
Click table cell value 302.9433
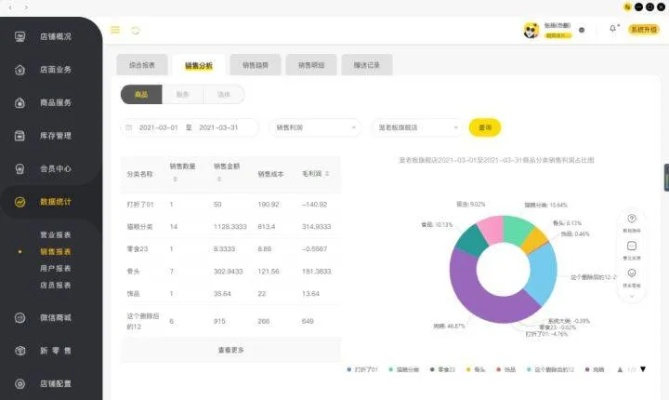coord(228,271)
